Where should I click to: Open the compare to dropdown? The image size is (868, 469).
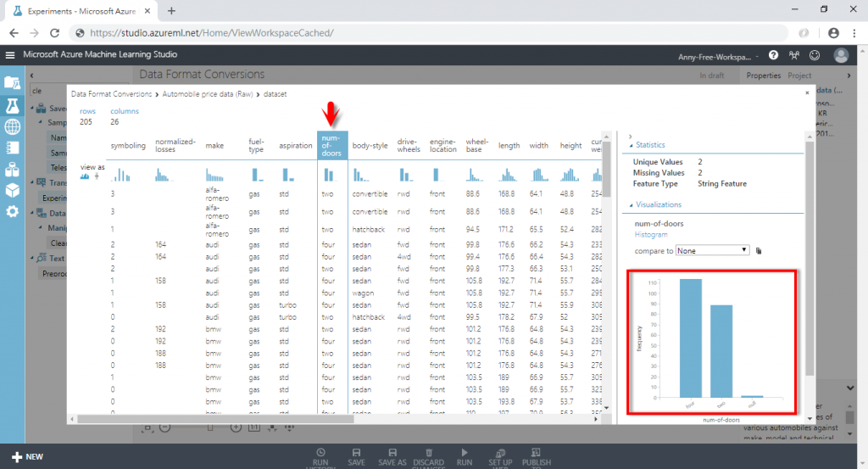[712, 251]
